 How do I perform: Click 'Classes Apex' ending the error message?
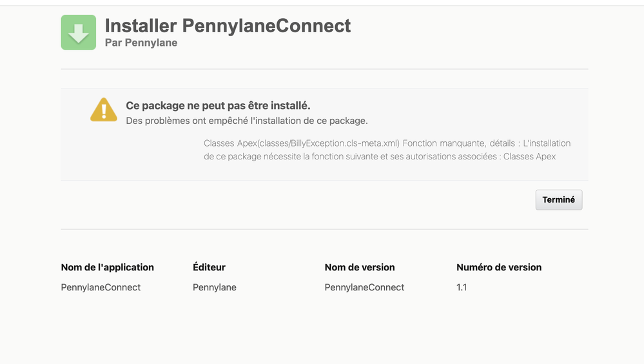[x=529, y=156]
